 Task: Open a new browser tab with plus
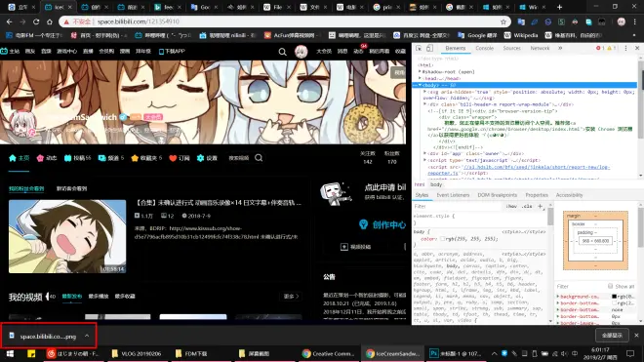click(x=559, y=7)
